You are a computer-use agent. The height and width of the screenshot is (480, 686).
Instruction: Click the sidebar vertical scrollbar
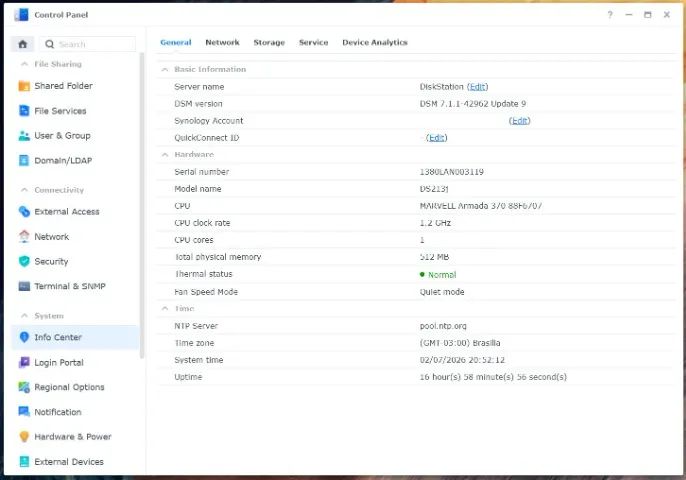click(142, 206)
